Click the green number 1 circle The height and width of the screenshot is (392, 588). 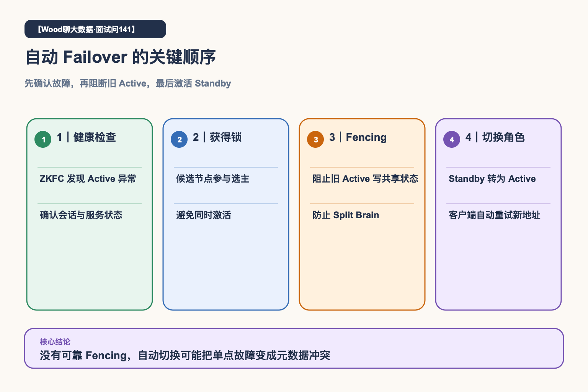click(x=43, y=139)
